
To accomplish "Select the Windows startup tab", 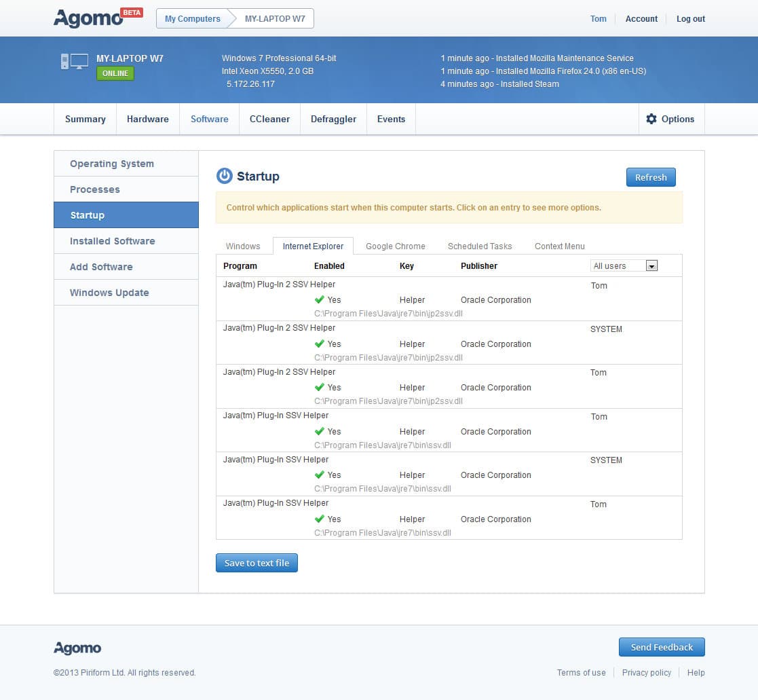I will pyautogui.click(x=243, y=246).
